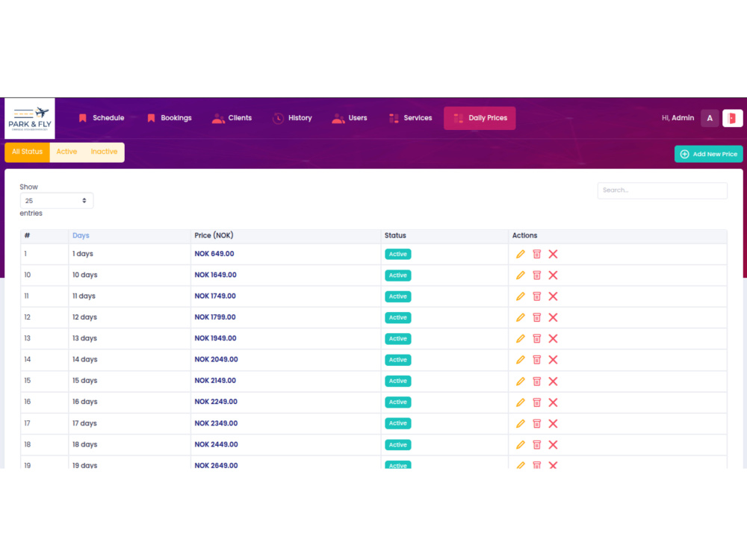
Task: Edit the 15 days price
Action: click(520, 381)
